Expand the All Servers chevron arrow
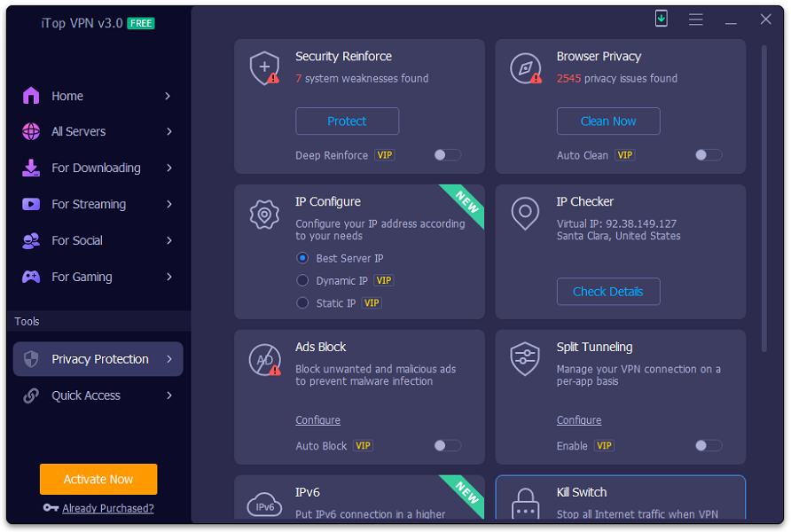Image resolution: width=791 pixels, height=532 pixels. pos(168,132)
